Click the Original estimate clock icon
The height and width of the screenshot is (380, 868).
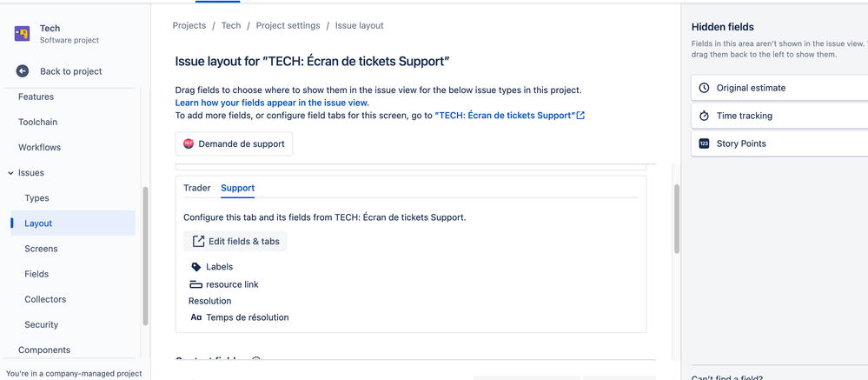(704, 88)
